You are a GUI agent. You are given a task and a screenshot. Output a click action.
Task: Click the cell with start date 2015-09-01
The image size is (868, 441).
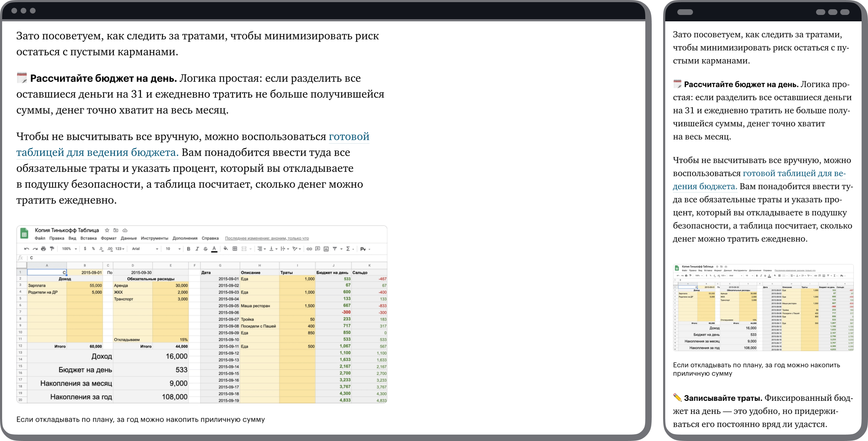tap(85, 272)
